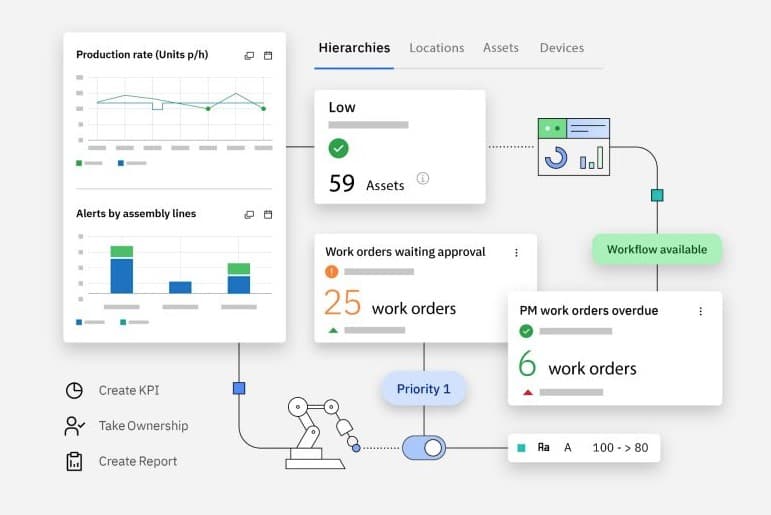Go to the Devices tab
This screenshot has height=515, width=771.
pos(562,48)
